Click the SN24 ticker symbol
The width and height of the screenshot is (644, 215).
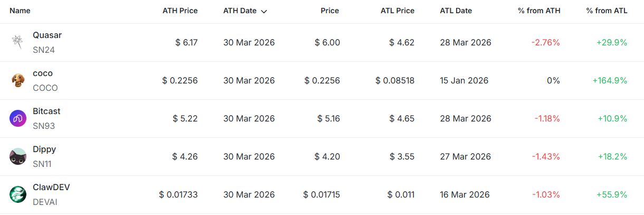coord(44,50)
